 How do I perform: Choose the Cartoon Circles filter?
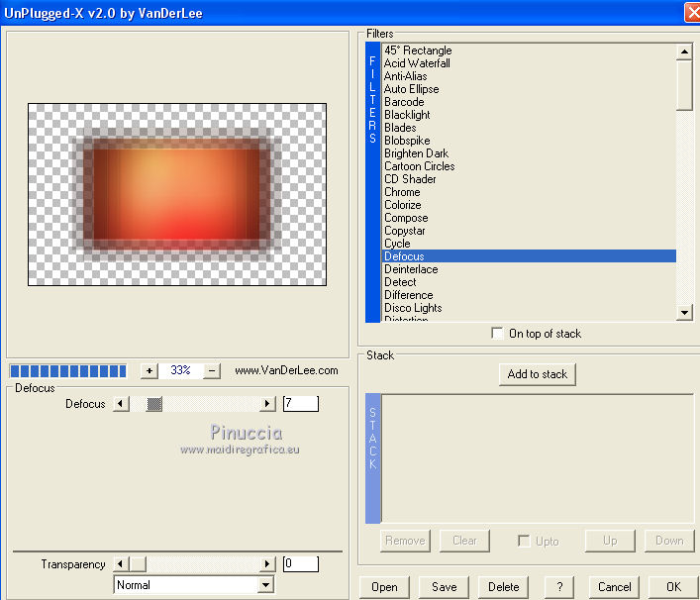point(529,166)
